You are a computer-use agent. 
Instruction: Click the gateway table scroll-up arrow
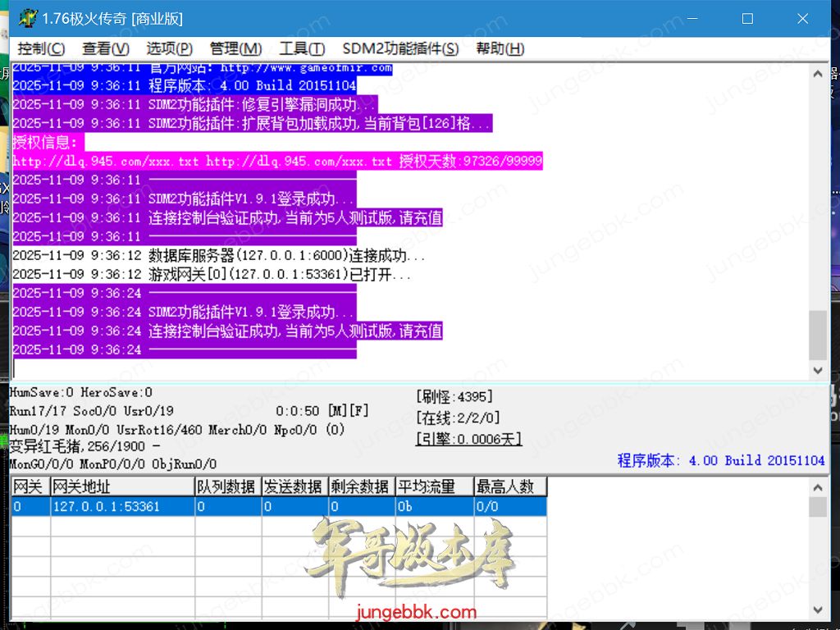coord(818,487)
